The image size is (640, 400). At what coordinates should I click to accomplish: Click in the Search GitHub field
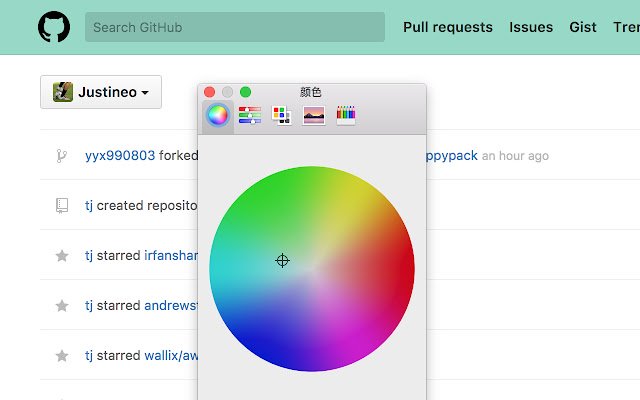pos(235,27)
